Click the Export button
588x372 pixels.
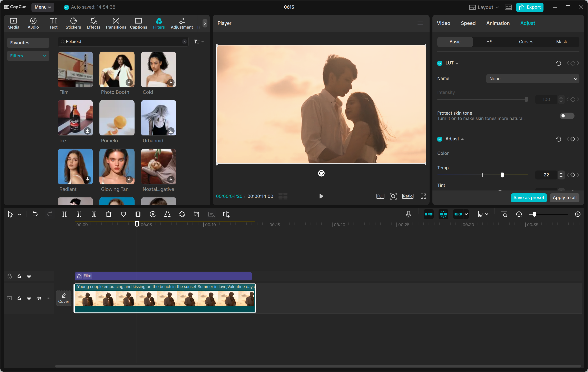point(530,7)
